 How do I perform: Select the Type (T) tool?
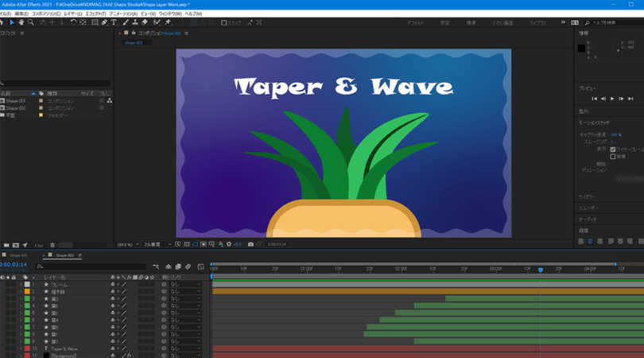click(114, 22)
